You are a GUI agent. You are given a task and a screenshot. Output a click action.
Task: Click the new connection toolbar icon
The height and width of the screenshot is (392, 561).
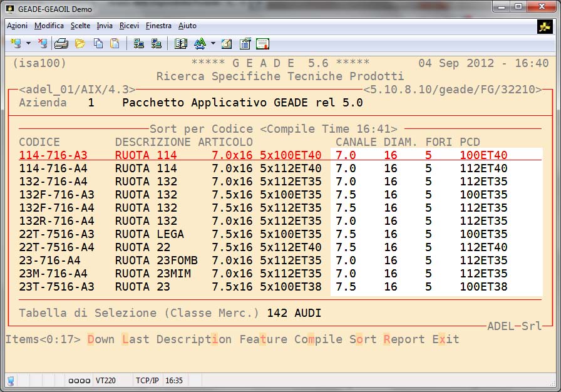point(16,43)
